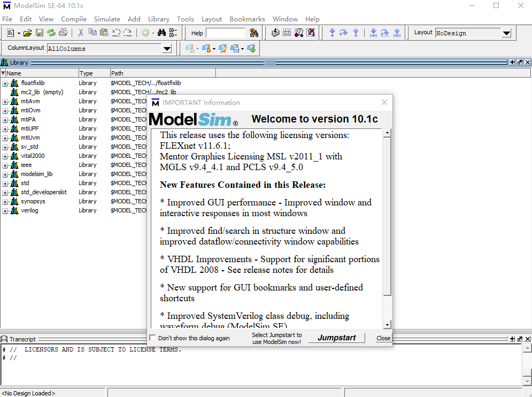This screenshot has height=397, width=532.
Task: Click the Collapse All list icon
Action: click(x=173, y=33)
